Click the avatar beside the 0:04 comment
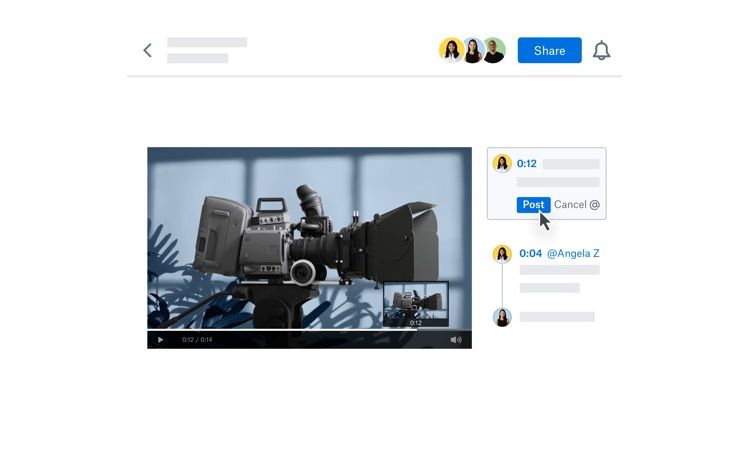 (502, 254)
